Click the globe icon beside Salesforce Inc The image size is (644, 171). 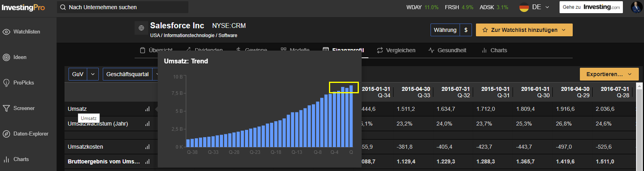pos(141,28)
